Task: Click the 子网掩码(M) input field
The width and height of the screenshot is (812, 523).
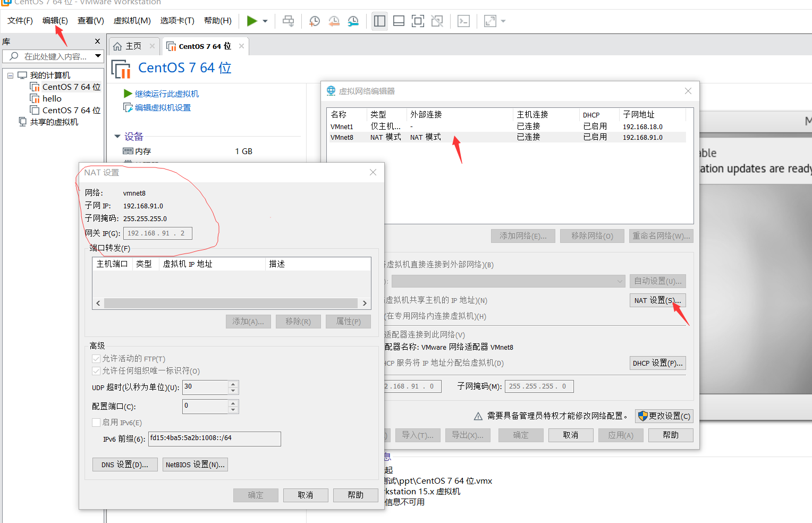Action: point(539,386)
